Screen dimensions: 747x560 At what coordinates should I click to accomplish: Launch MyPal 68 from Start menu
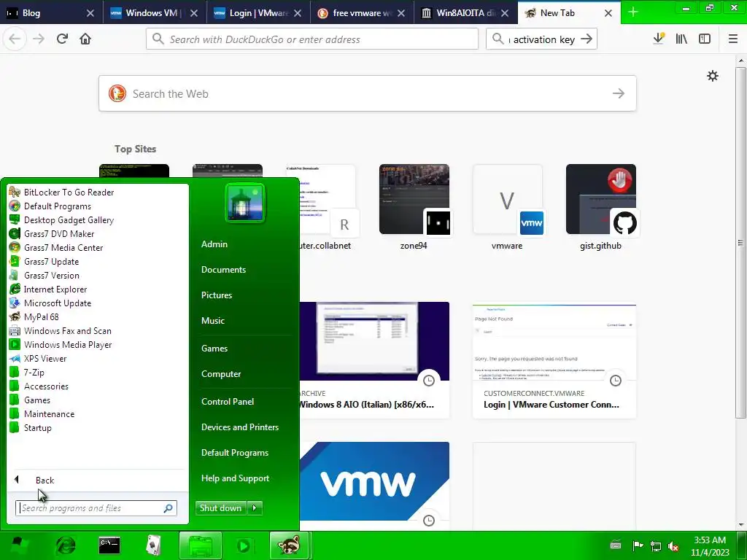[x=34, y=316]
